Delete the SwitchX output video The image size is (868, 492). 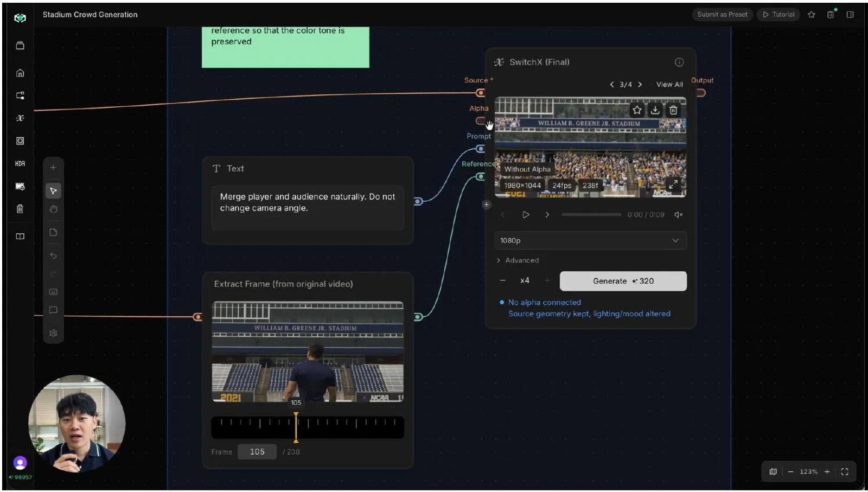[x=673, y=110]
